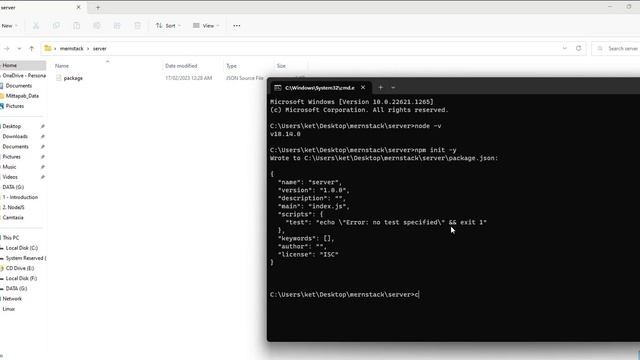The height and width of the screenshot is (360, 640).
Task: Open Music in quick access
Action: tap(9, 167)
